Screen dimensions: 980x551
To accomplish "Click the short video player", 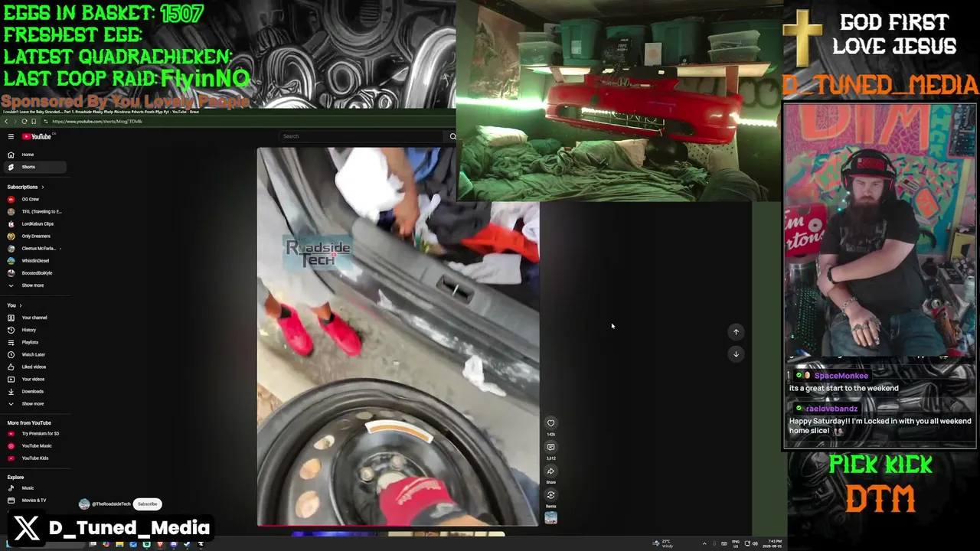I will tap(398, 337).
